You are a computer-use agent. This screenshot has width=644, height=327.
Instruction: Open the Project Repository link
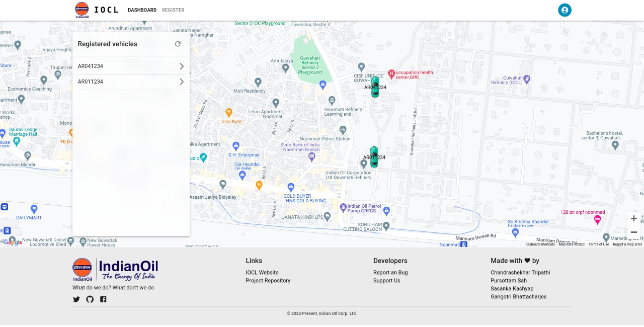point(268,281)
